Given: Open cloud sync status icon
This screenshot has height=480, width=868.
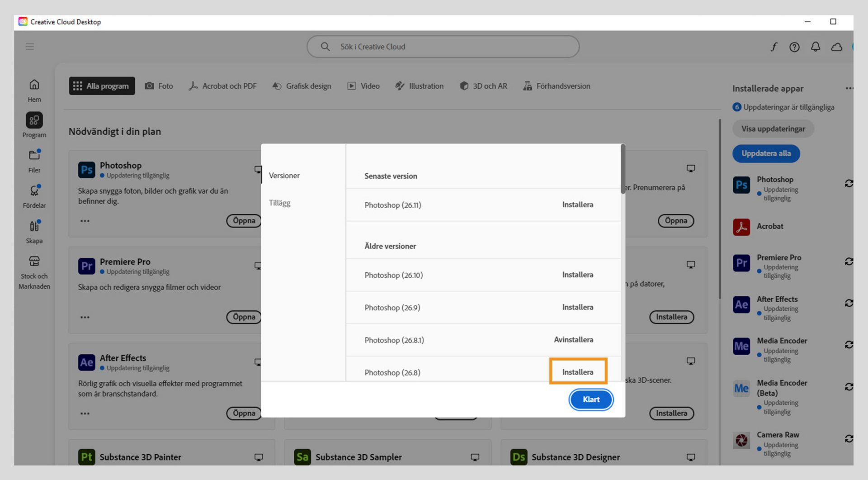Looking at the screenshot, I should point(837,47).
